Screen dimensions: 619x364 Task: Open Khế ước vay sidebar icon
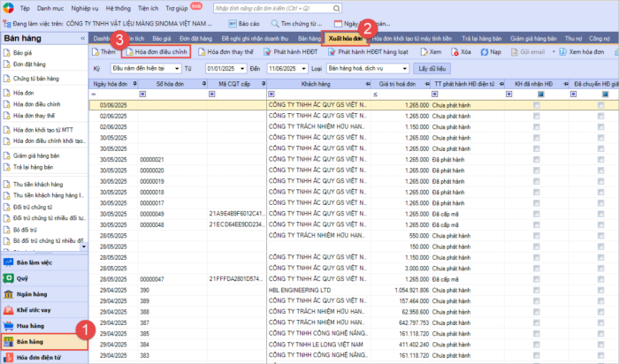[x=9, y=310]
